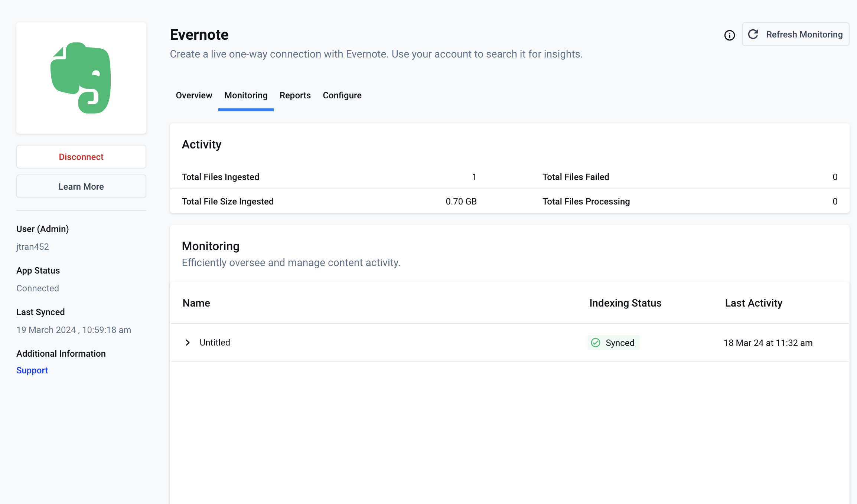The width and height of the screenshot is (857, 504).
Task: Click the Total Files Ingested value
Action: click(474, 177)
